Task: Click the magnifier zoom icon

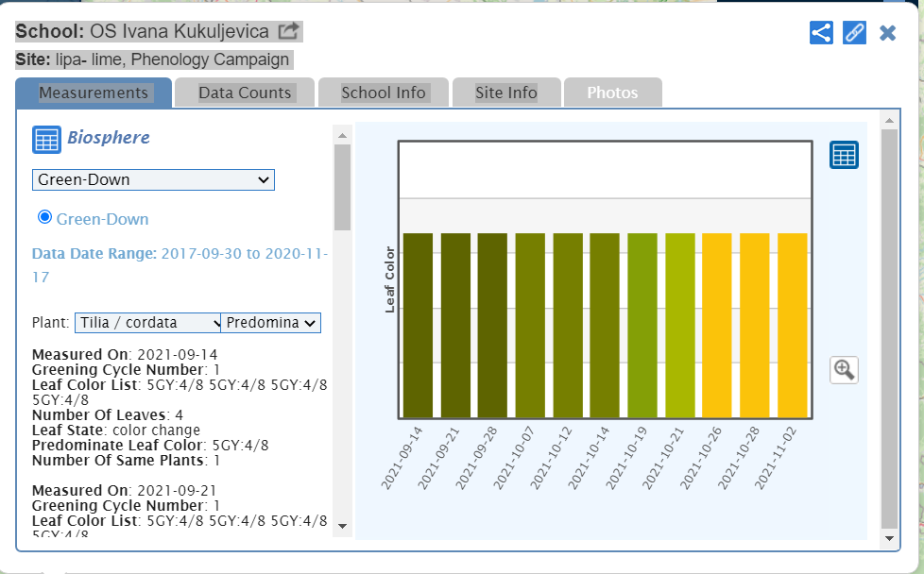Action: [844, 369]
